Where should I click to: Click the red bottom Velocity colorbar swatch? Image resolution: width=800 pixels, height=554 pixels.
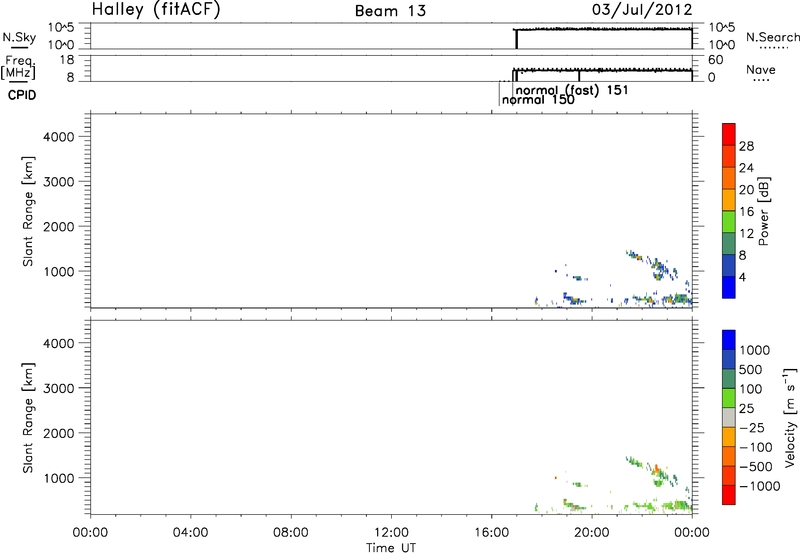pos(729,495)
